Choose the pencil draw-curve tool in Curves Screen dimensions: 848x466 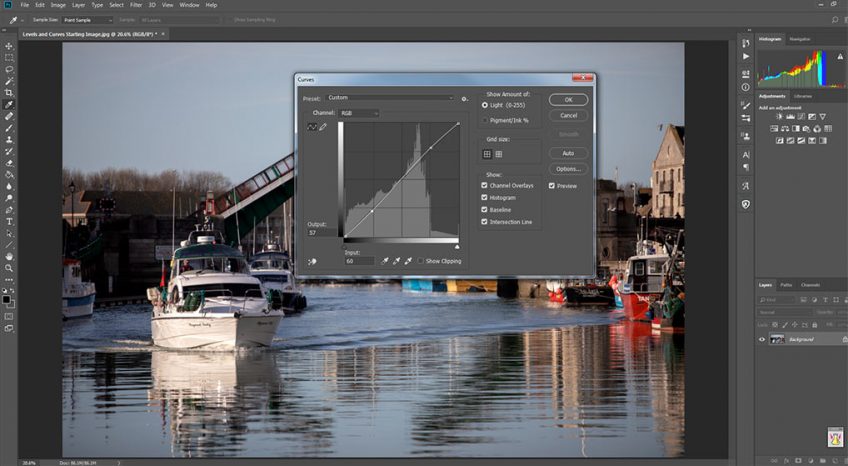click(x=323, y=128)
